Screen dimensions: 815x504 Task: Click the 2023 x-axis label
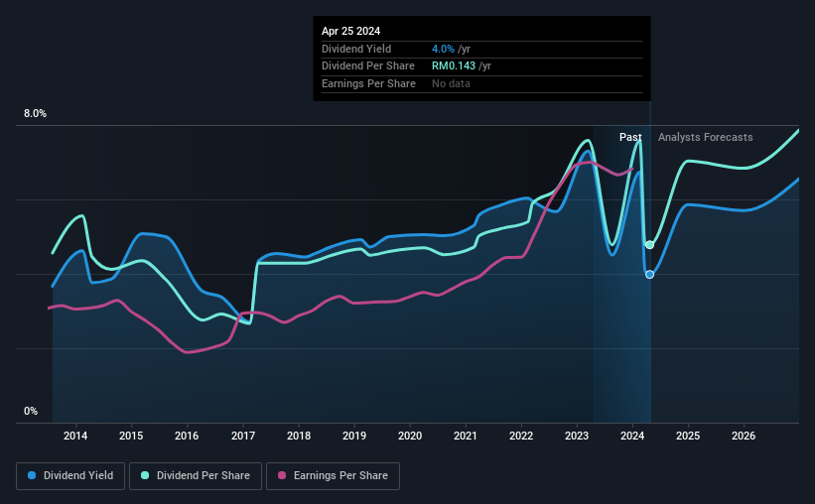pyautogui.click(x=577, y=436)
